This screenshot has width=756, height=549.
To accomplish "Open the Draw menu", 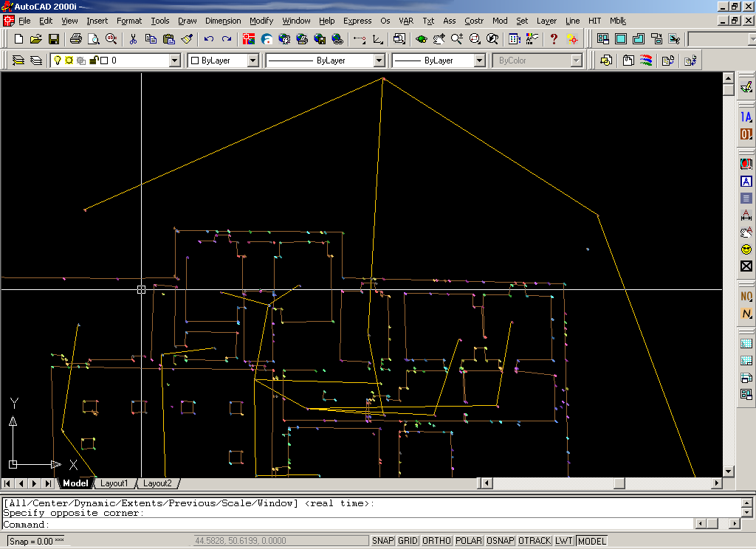I will pyautogui.click(x=187, y=21).
